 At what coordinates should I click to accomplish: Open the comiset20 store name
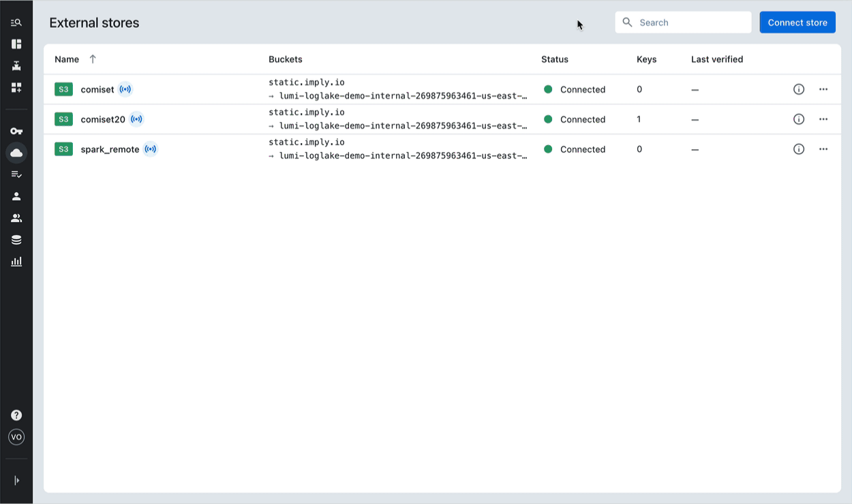tap(103, 119)
